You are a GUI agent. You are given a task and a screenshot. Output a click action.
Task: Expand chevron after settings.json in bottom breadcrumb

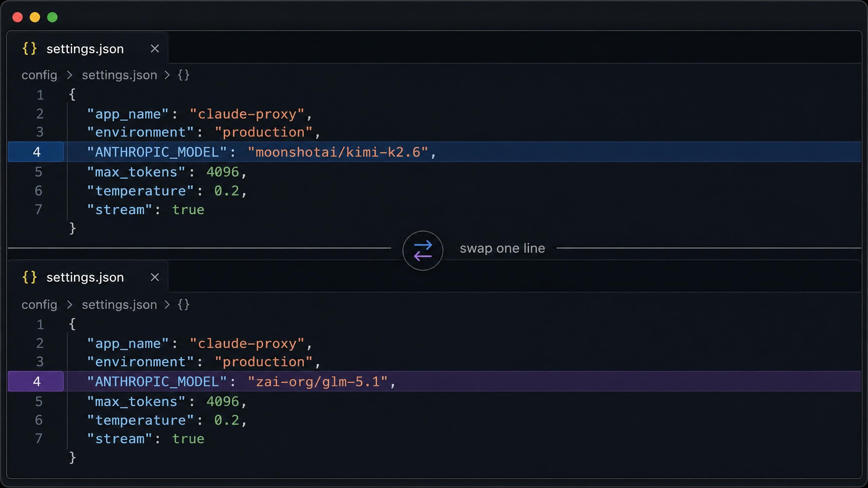click(167, 305)
